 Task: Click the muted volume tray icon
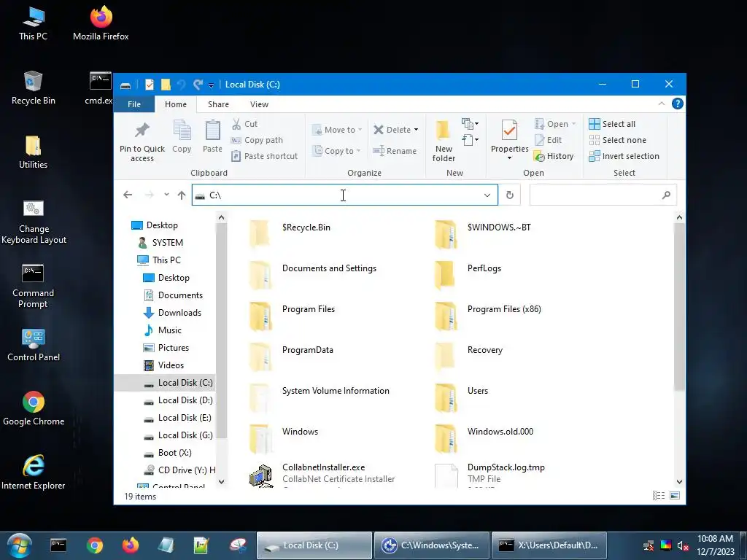(x=683, y=545)
